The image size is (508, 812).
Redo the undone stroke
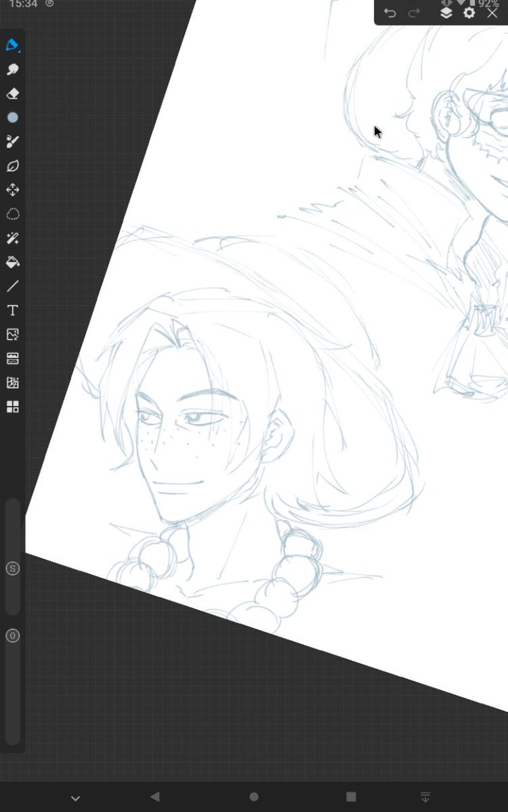(x=414, y=13)
